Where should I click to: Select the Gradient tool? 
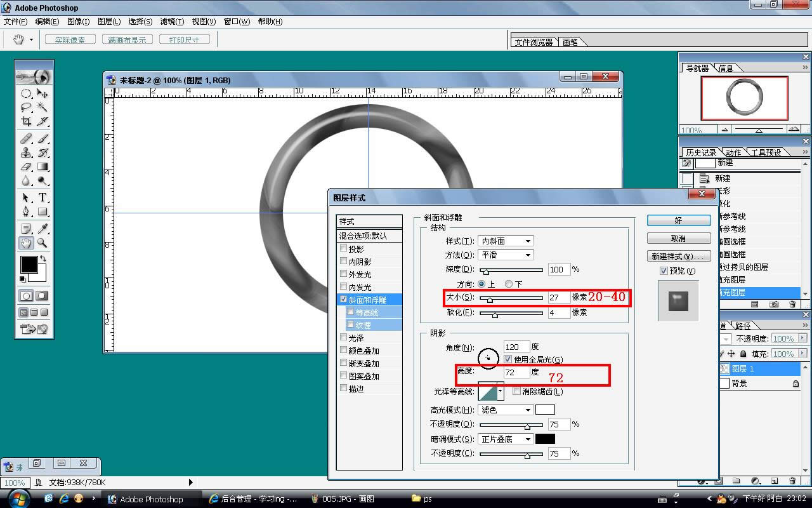click(43, 167)
